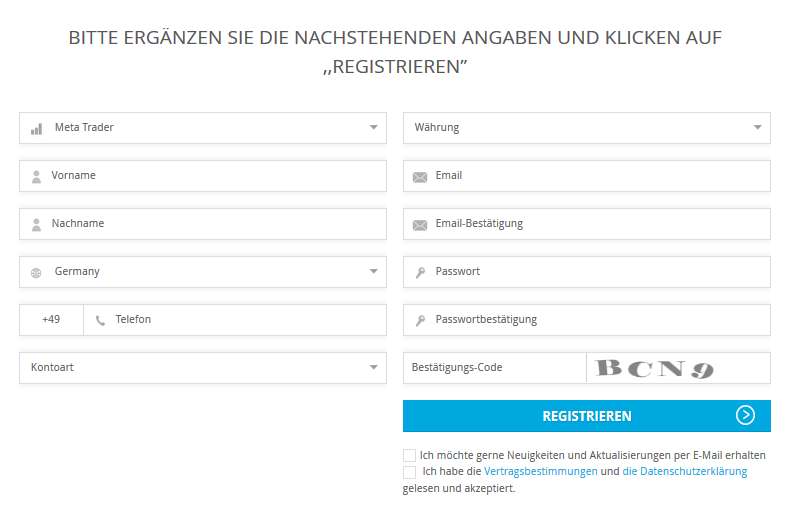Click the person icon in Vorname field

click(36, 177)
